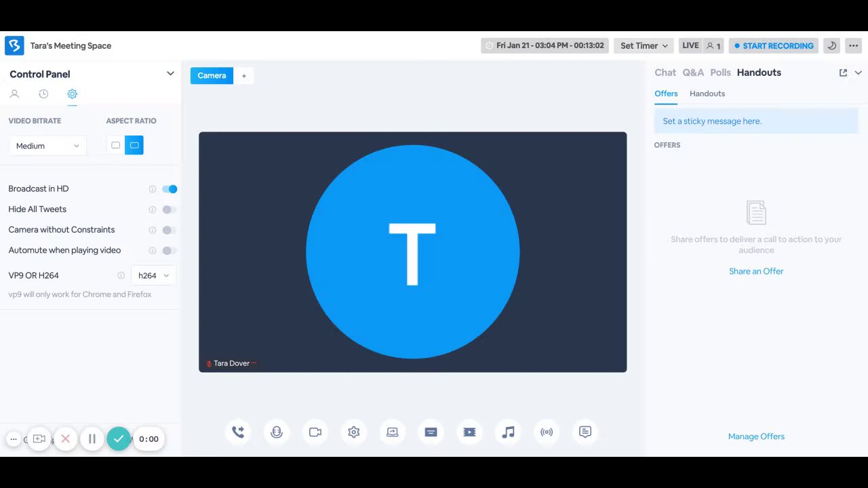868x488 pixels.
Task: Collapse the Control Panel with its chevron
Action: [170, 73]
